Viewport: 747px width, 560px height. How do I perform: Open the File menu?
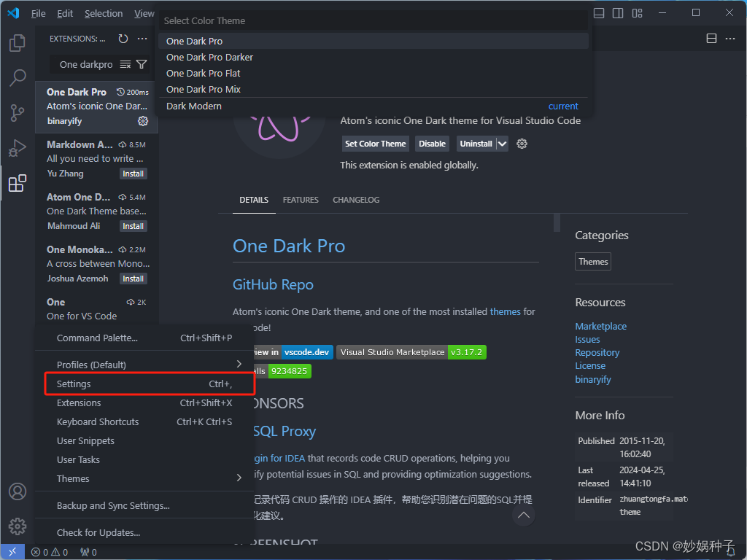click(x=39, y=13)
